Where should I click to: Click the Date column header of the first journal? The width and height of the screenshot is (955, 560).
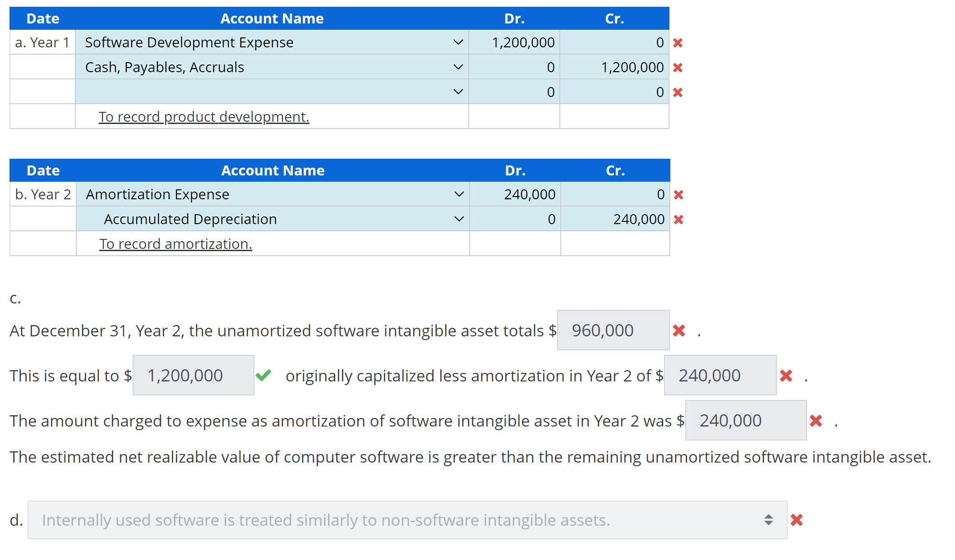click(x=43, y=18)
